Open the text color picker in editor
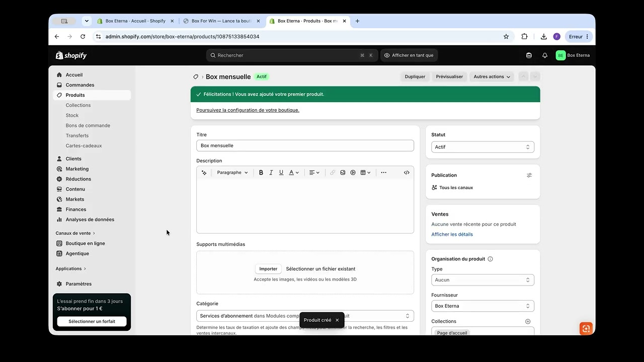The image size is (644, 362). click(x=294, y=172)
